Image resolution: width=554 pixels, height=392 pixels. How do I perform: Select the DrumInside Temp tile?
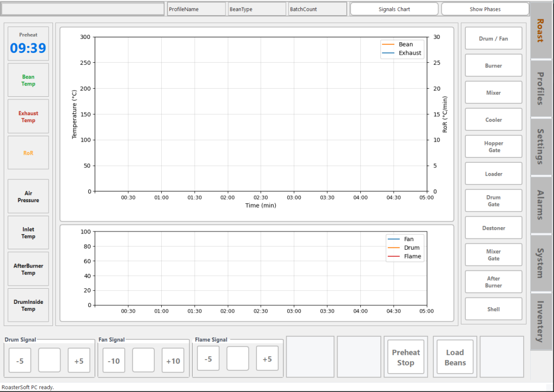coord(28,305)
